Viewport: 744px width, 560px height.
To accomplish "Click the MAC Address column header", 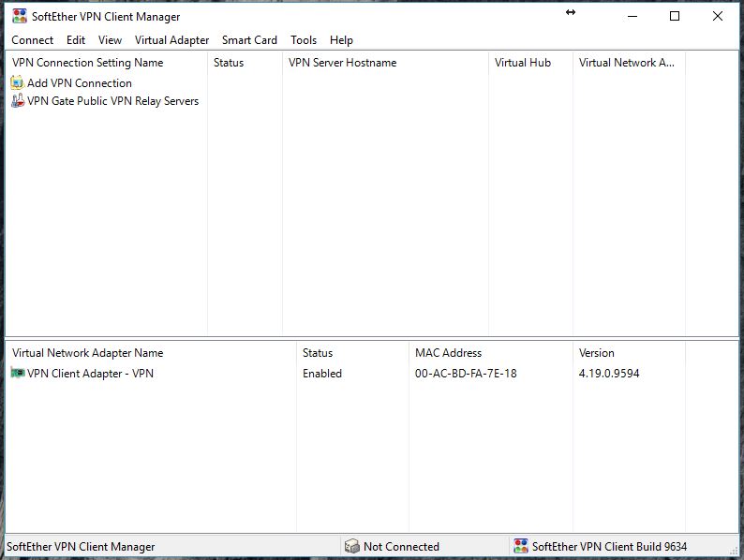I will pos(491,353).
